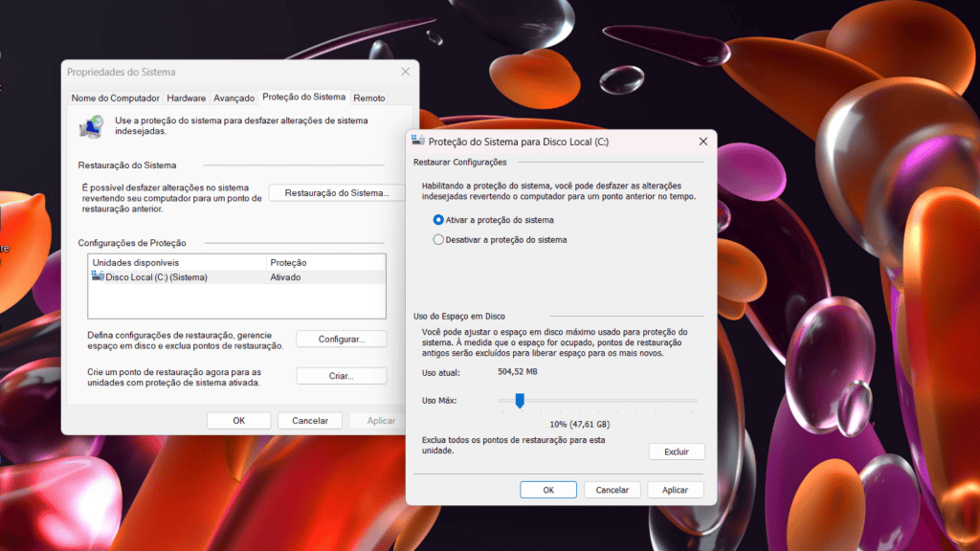Click Criar to create a restore point
The image size is (980, 551).
pos(341,376)
